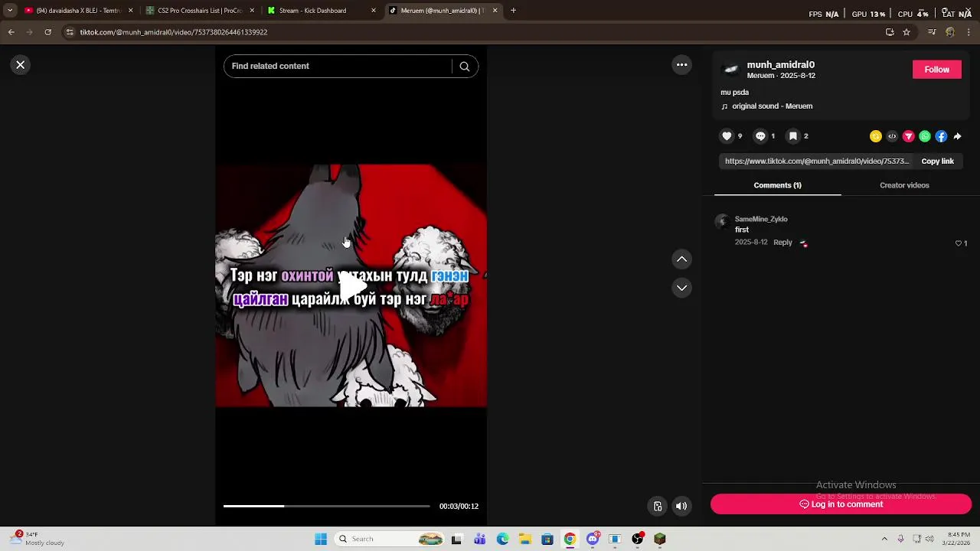This screenshot has height=551, width=980.
Task: Share the video to WhatsApp
Action: [x=925, y=136]
